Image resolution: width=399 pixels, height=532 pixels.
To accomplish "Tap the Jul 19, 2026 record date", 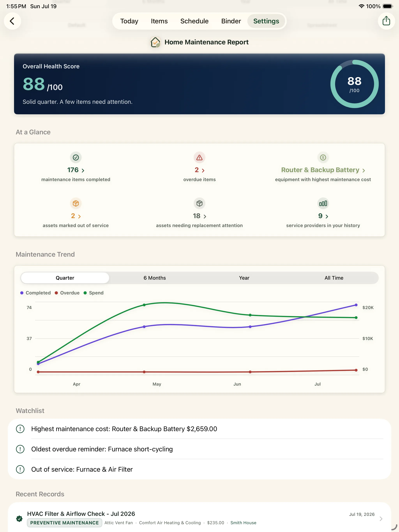I will (x=362, y=514).
